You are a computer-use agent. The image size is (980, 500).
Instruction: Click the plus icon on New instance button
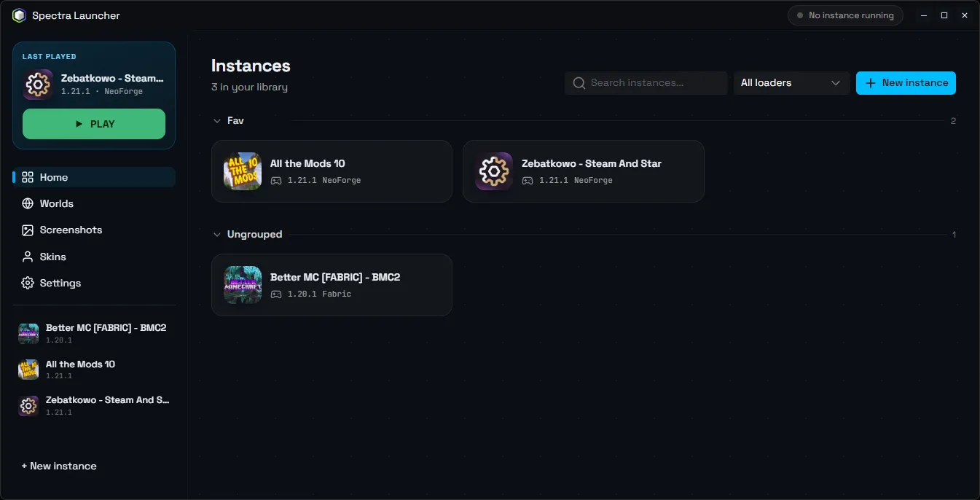tap(871, 83)
